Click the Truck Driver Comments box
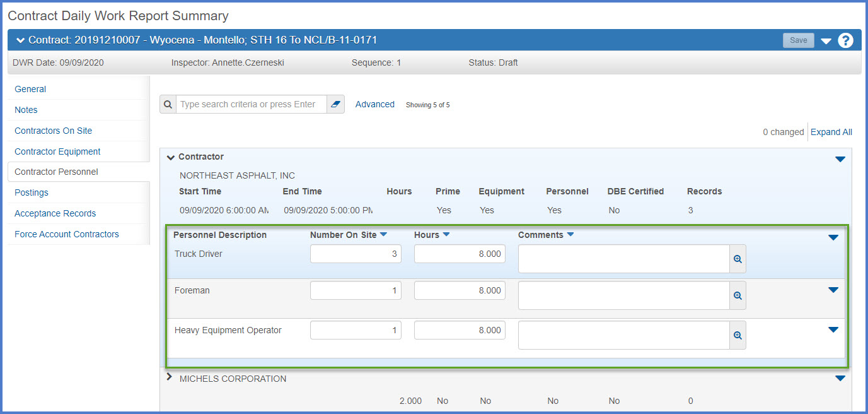Viewport: 868px width, 414px height. coord(624,259)
